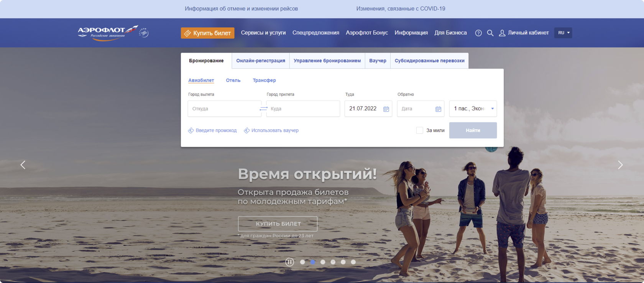Select the third banner slide dot
The image size is (644, 283).
(323, 262)
